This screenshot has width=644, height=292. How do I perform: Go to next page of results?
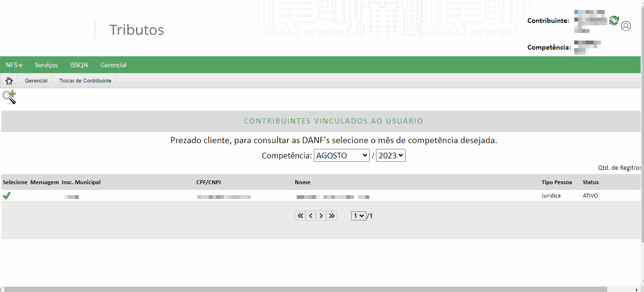pyautogui.click(x=321, y=216)
